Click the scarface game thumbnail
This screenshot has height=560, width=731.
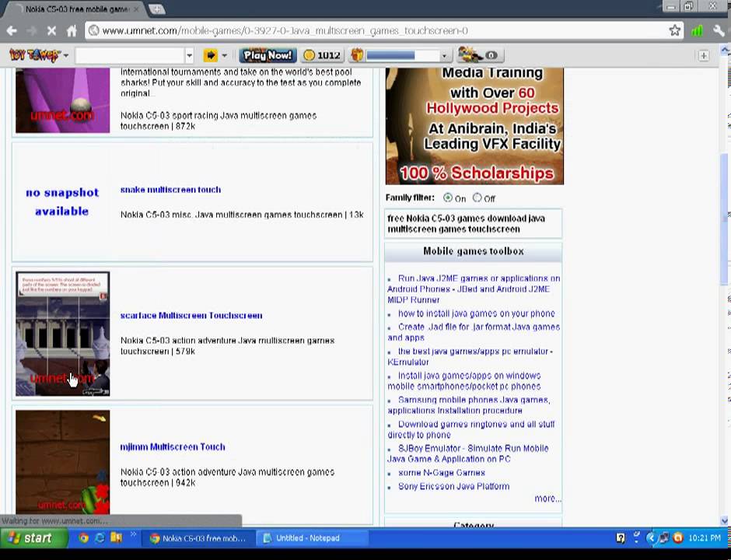coord(62,334)
